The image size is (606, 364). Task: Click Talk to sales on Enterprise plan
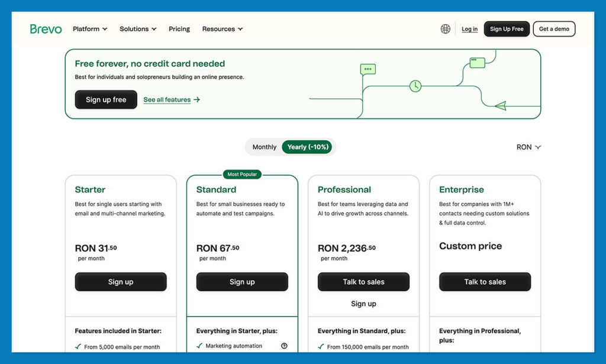point(485,282)
